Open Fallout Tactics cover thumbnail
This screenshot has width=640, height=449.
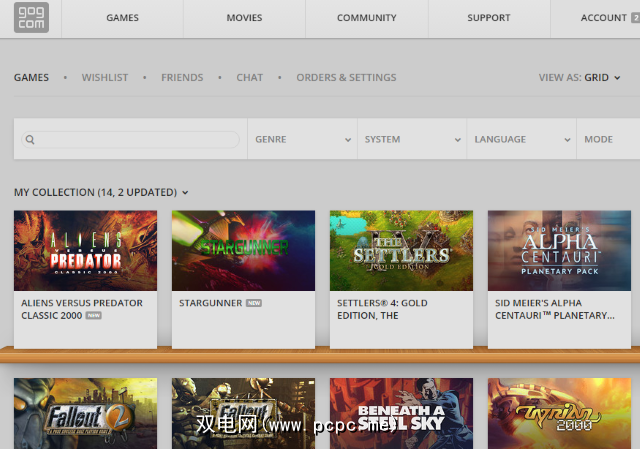(243, 413)
